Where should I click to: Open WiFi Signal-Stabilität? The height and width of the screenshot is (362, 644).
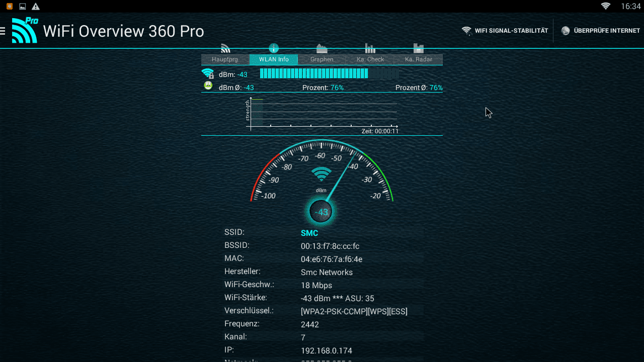pos(505,31)
